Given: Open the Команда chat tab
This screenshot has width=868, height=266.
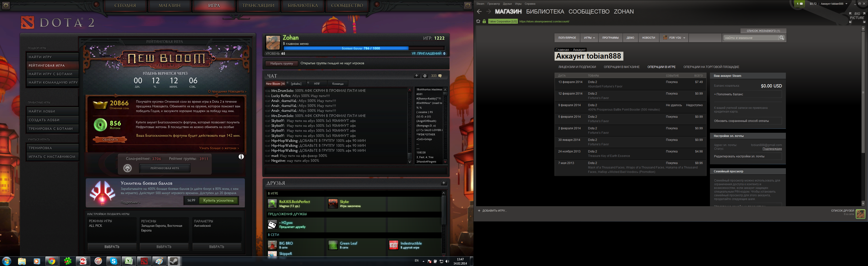Looking at the screenshot, I should [x=338, y=83].
